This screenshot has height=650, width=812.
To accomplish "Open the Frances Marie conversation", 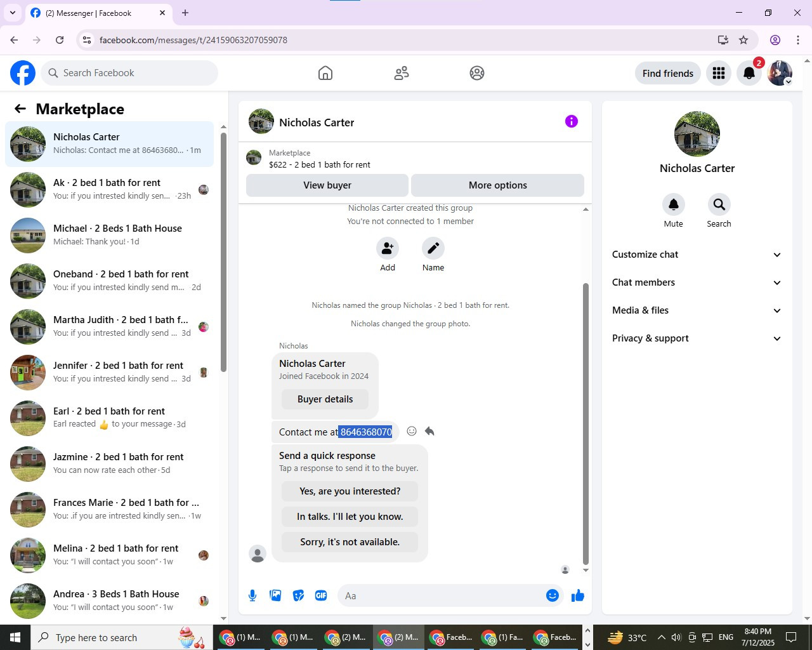I will coord(110,510).
